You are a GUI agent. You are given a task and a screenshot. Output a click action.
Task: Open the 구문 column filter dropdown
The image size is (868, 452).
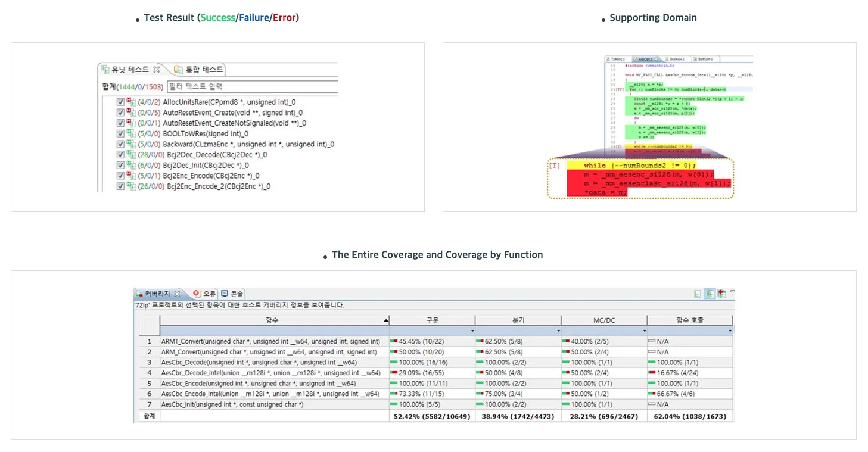(472, 331)
